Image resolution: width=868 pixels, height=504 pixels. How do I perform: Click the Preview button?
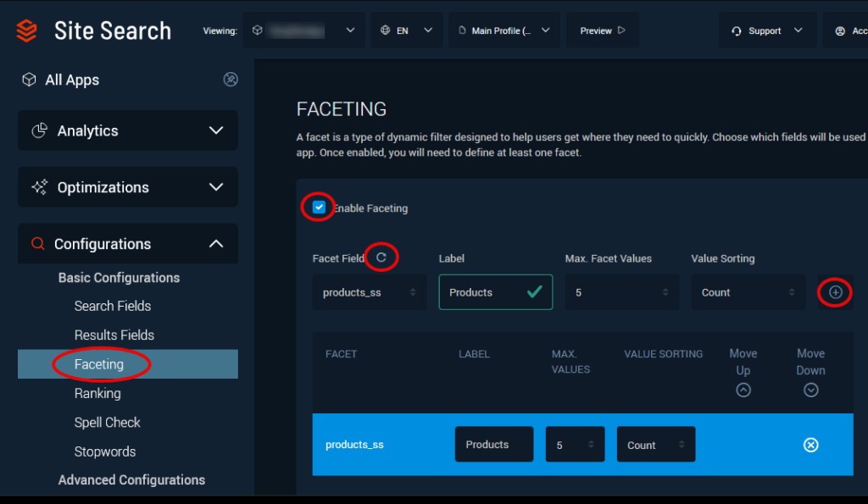tap(602, 30)
